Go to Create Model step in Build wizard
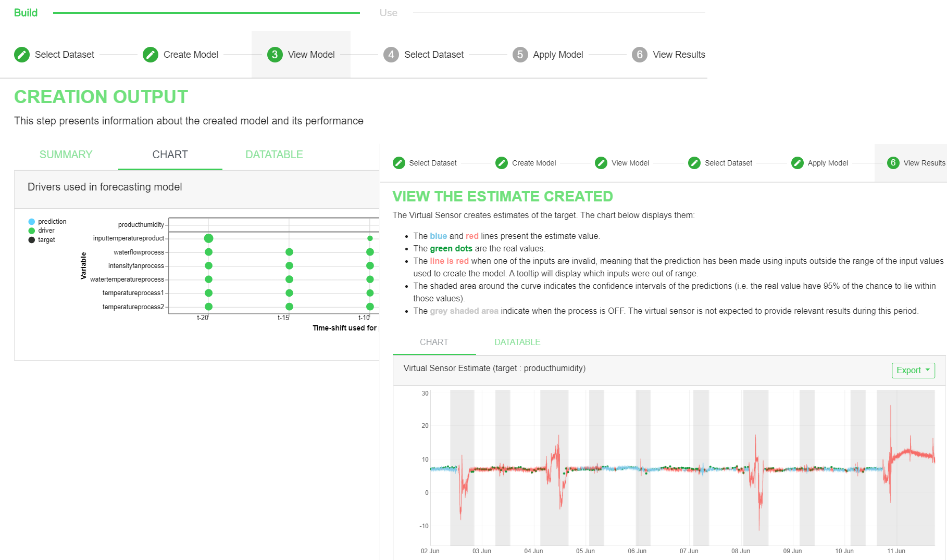 pyautogui.click(x=191, y=55)
